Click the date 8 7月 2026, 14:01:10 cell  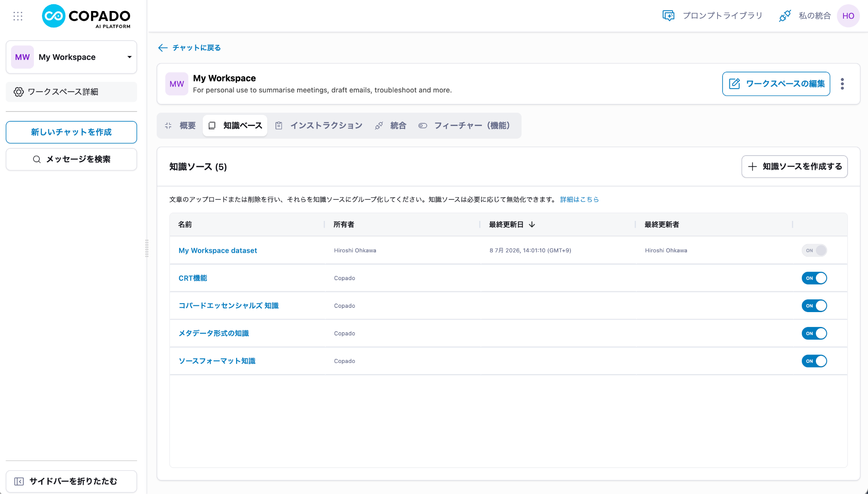530,251
